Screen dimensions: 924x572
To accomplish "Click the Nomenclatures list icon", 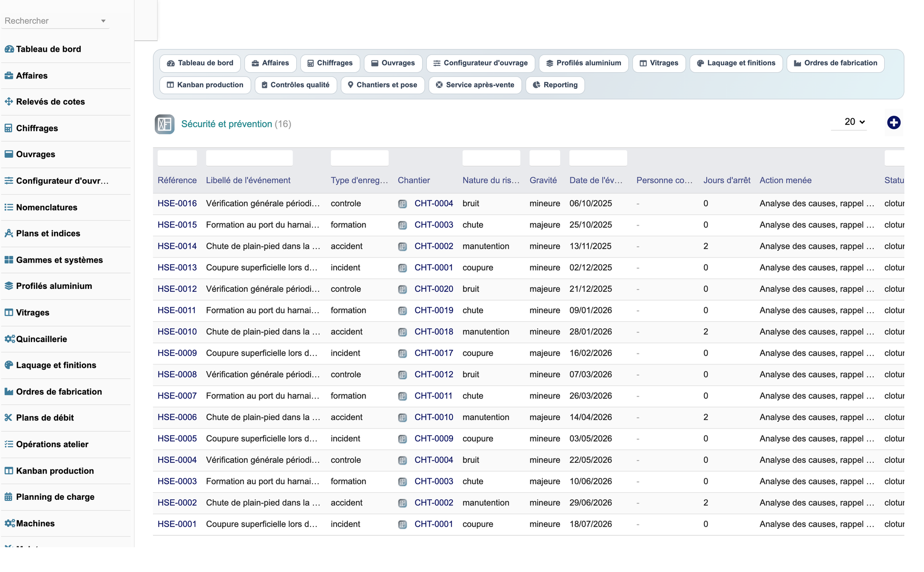I will point(9,207).
